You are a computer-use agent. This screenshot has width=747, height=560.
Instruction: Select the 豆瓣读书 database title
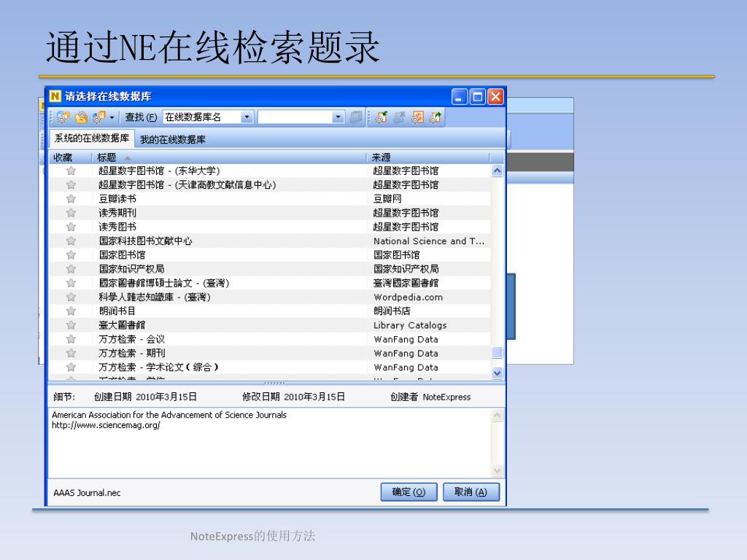pos(117,199)
